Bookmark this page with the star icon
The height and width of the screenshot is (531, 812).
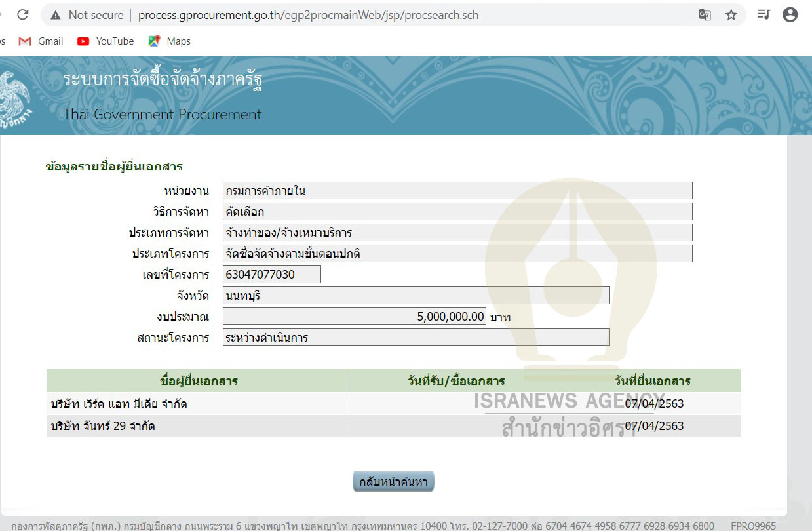731,15
